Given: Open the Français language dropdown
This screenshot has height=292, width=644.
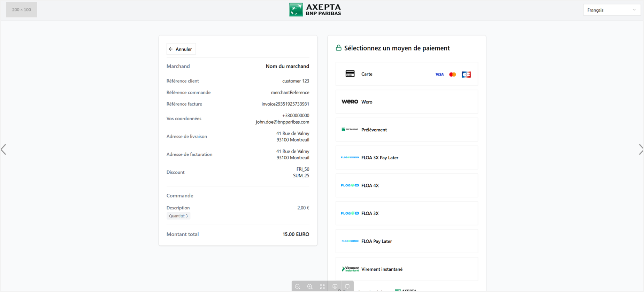Looking at the screenshot, I should click(611, 10).
